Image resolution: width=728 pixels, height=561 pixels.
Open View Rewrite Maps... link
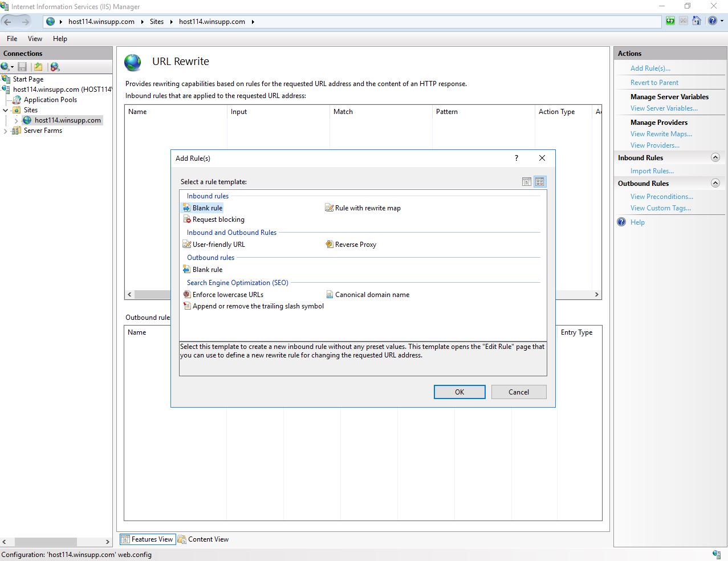tap(661, 134)
